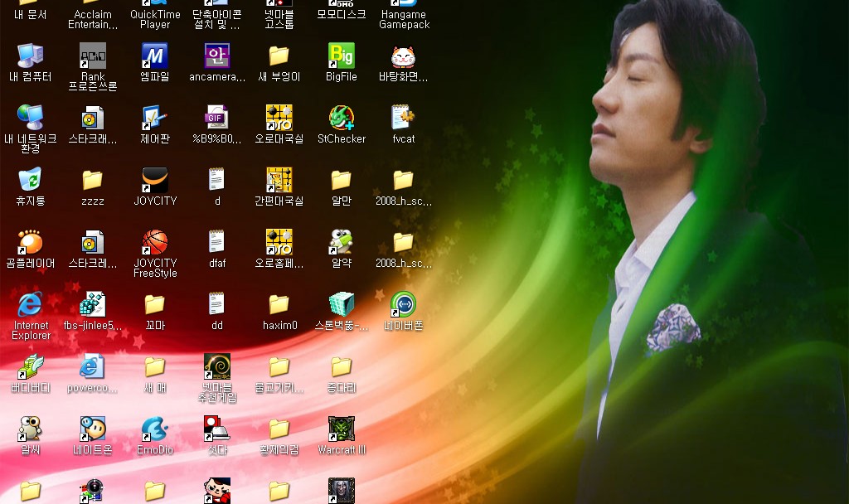Launch the 알씨 shortcut
The width and height of the screenshot is (849, 504).
pos(31,429)
